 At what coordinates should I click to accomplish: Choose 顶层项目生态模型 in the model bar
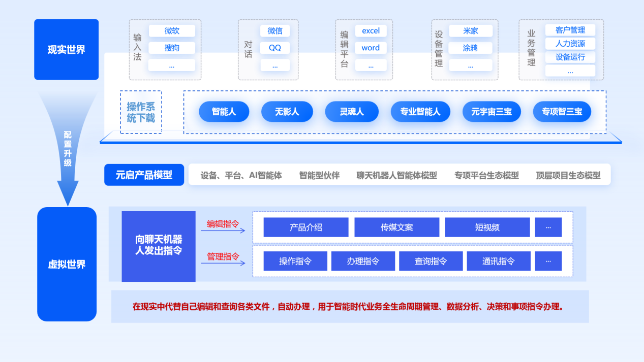tap(568, 176)
